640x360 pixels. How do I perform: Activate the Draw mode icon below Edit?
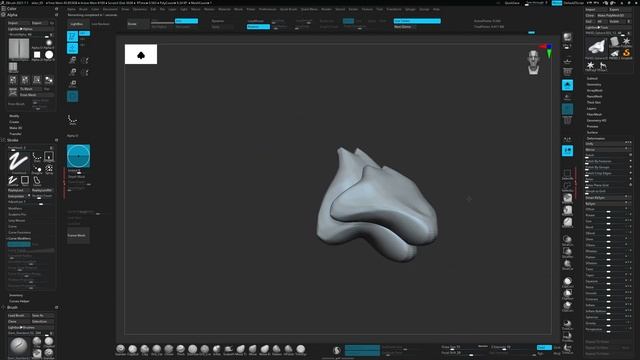tap(72, 49)
